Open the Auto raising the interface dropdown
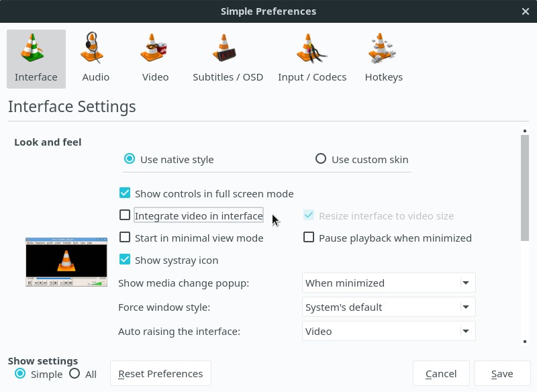The width and height of the screenshot is (537, 392). click(388, 331)
